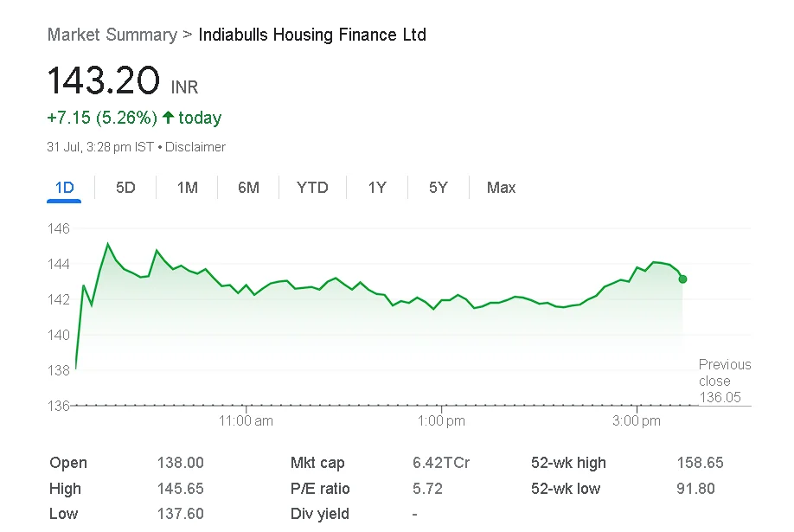Click the 142 y-axis label
The width and height of the screenshot is (794, 532).
pos(59,299)
